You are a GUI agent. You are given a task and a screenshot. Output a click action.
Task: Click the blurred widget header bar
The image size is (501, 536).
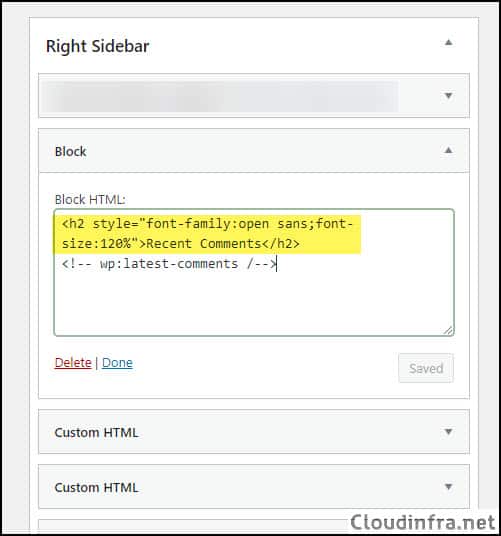click(254, 96)
